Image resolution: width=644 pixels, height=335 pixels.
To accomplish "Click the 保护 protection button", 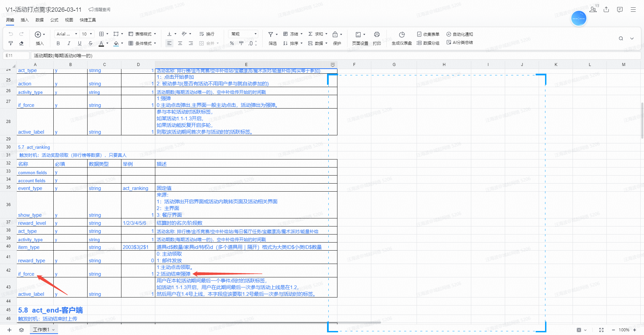I will (x=337, y=43).
